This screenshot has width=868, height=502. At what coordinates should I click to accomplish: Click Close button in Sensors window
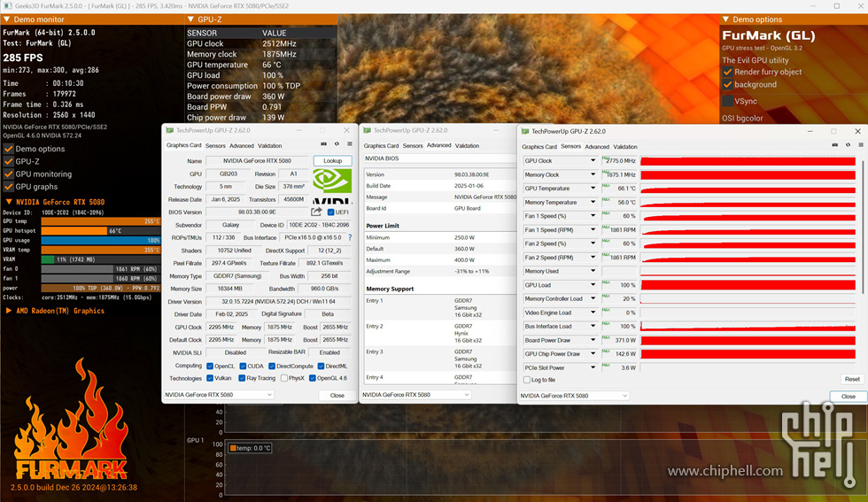click(x=849, y=397)
